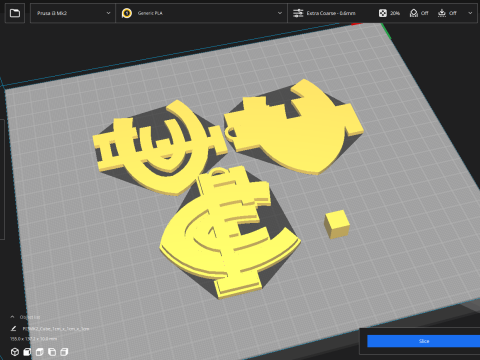
Task: Click the print settings sliders icon
Action: pyautogui.click(x=298, y=13)
